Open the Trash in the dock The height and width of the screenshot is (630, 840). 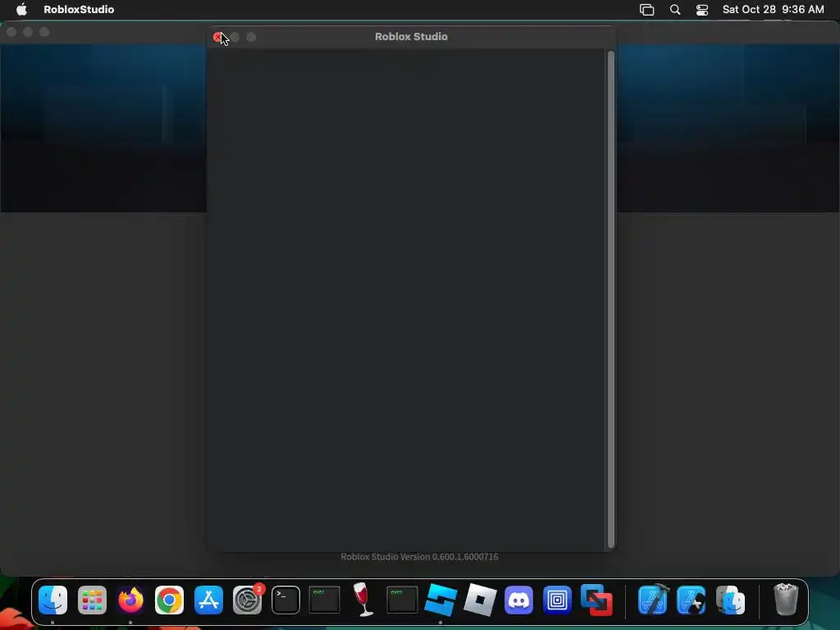click(786, 600)
